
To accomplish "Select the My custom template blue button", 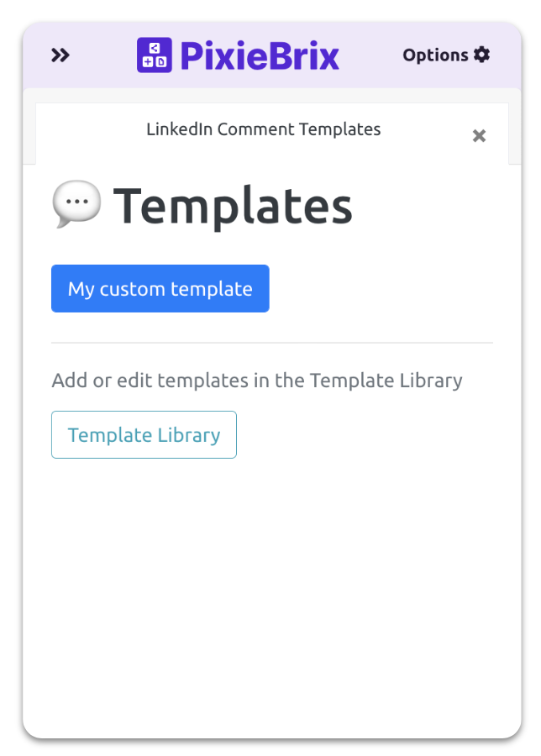I will (160, 288).
